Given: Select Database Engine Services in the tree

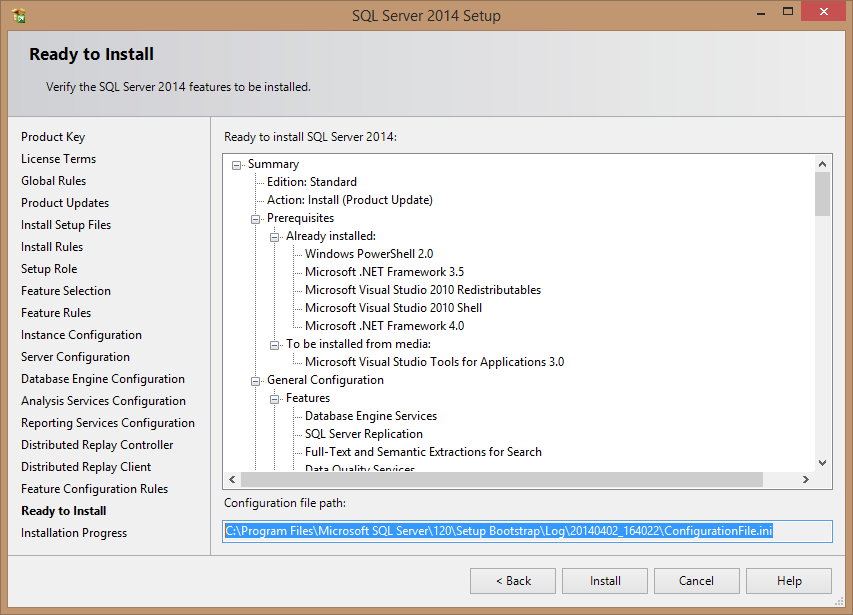Looking at the screenshot, I should (370, 416).
